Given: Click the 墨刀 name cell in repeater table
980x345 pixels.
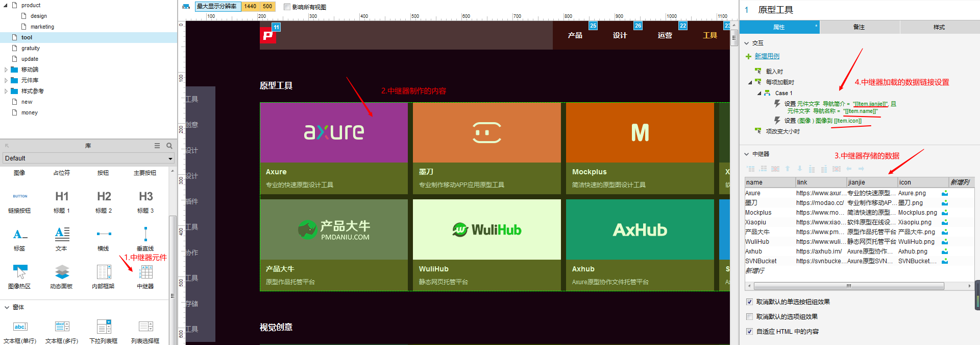Looking at the screenshot, I should click(770, 203).
